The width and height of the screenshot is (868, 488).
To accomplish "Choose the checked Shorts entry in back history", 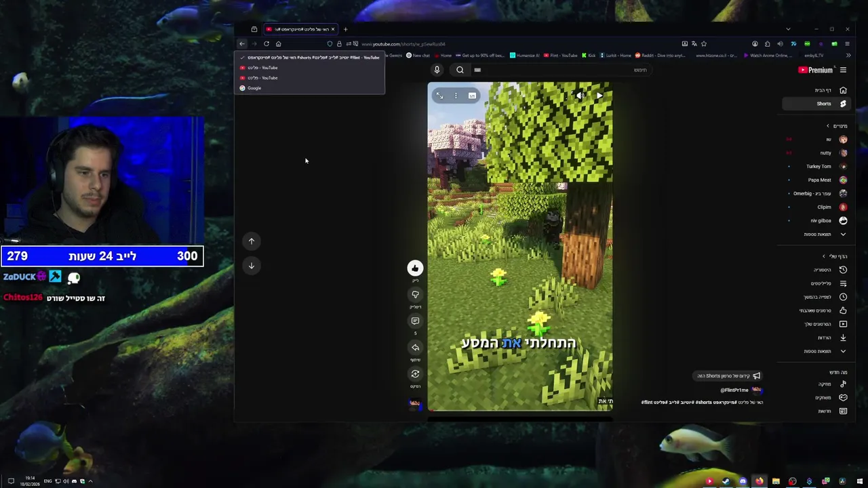I will coord(309,58).
